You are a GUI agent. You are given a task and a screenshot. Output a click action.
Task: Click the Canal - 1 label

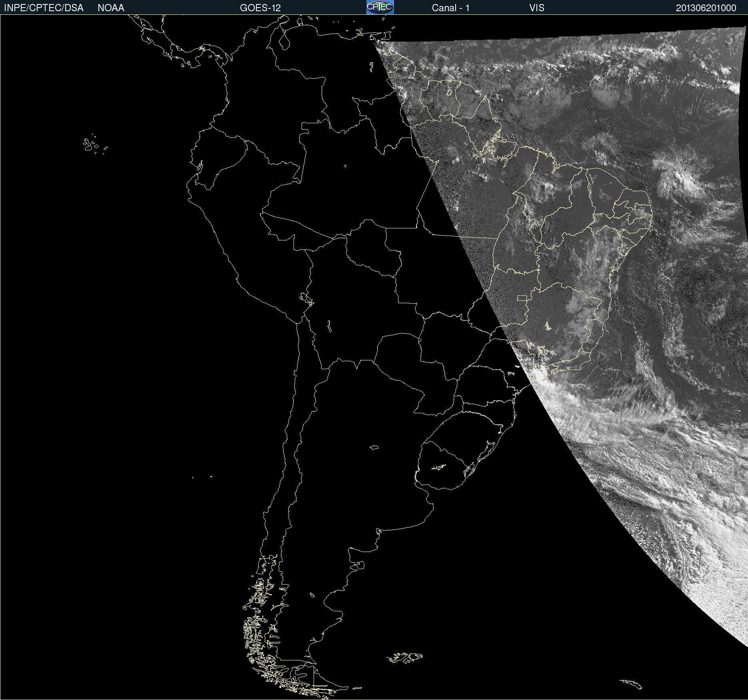(x=450, y=8)
